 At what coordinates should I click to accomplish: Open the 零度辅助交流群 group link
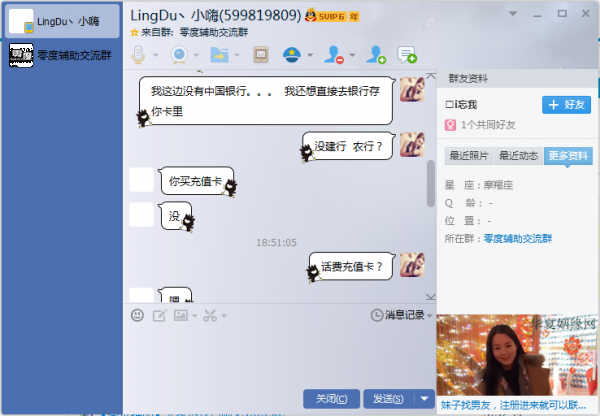(517, 239)
